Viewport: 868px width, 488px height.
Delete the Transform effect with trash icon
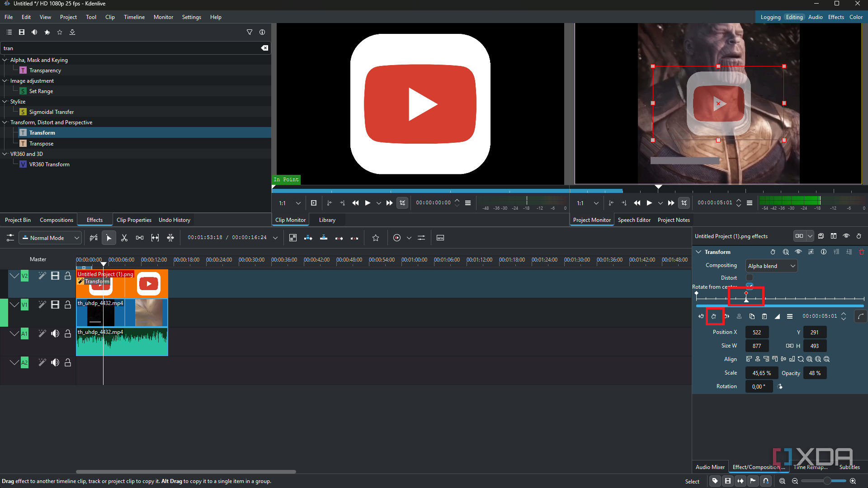click(862, 252)
